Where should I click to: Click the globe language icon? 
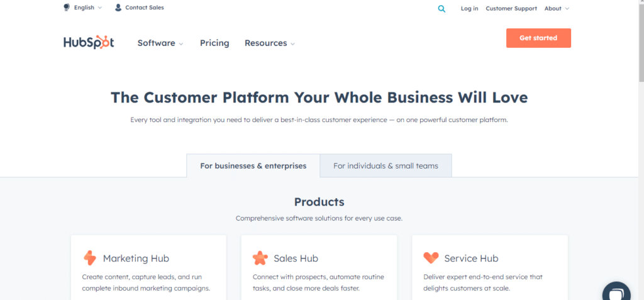[67, 8]
